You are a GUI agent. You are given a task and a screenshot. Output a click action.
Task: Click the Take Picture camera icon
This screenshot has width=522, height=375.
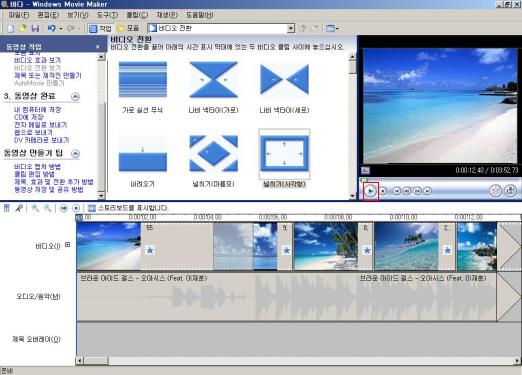point(510,191)
